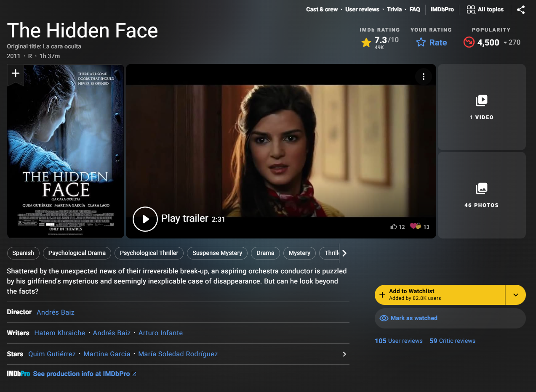The height and width of the screenshot is (392, 536).
Task: View the 105 User reviews link
Action: 398,341
